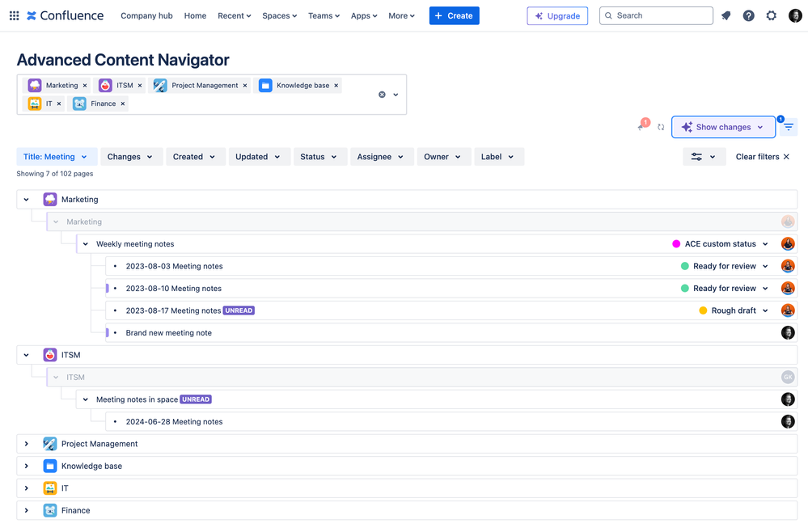Remove the Marketing space chip
This screenshot has height=532, width=808.
click(85, 86)
